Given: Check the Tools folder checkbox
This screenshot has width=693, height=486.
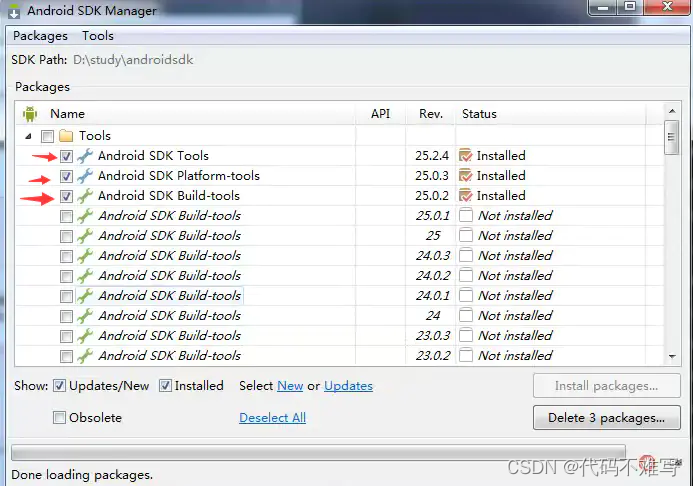Looking at the screenshot, I should click(47, 136).
